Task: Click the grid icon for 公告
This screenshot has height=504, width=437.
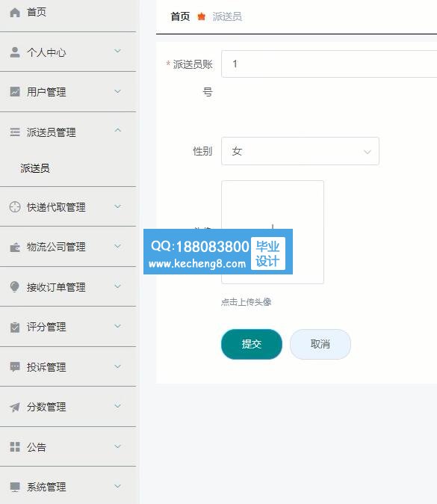Action: pos(15,446)
